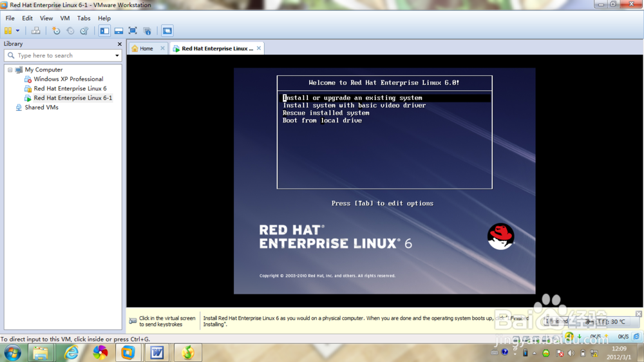Enter full screen mode from the toolbar
This screenshot has width=644, height=362.
(133, 31)
